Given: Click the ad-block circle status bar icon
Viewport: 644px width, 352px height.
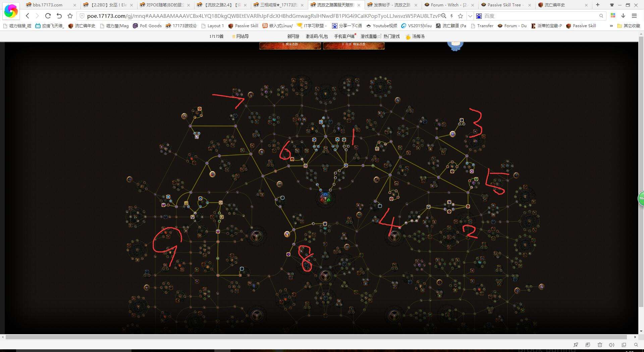Looking at the screenshot, I should click(x=588, y=345).
